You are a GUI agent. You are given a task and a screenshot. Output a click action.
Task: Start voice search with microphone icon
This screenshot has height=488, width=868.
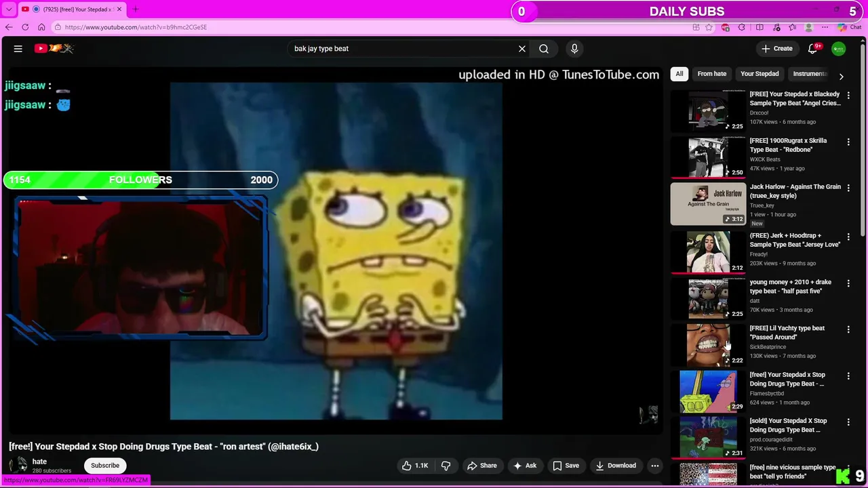pos(574,49)
